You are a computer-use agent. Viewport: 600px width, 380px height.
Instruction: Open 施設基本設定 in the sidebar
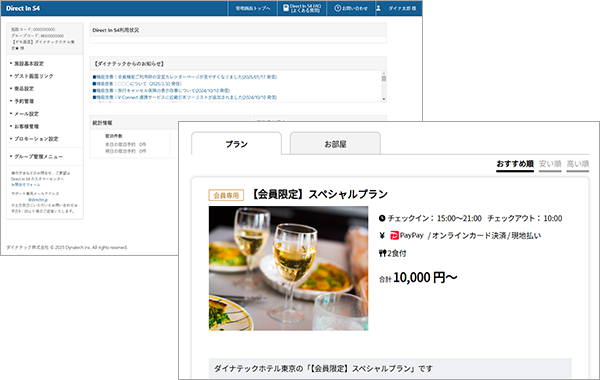pos(29,64)
